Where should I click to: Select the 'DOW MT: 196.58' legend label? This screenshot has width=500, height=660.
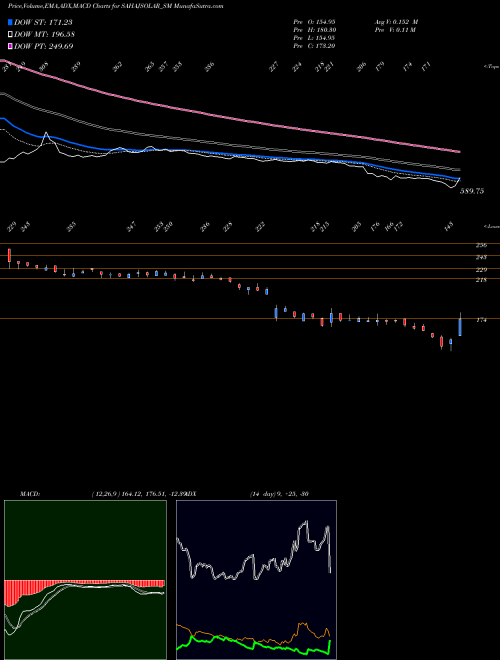point(44,35)
